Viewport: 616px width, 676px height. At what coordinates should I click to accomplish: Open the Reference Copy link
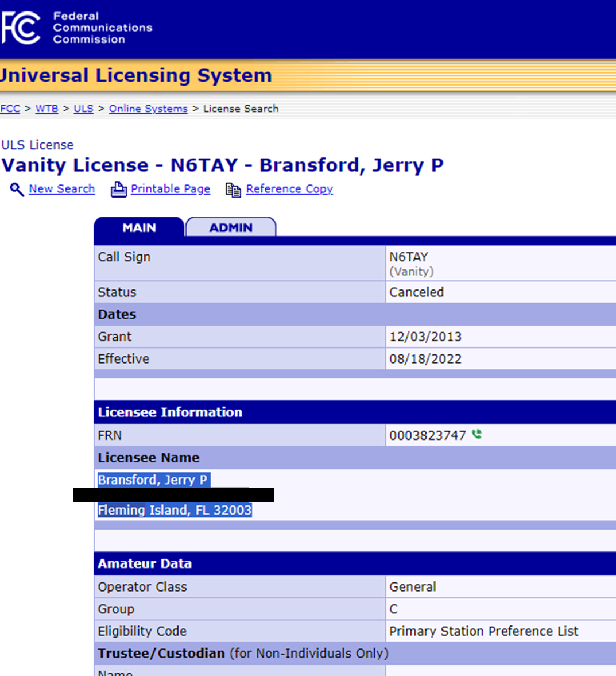coord(289,189)
